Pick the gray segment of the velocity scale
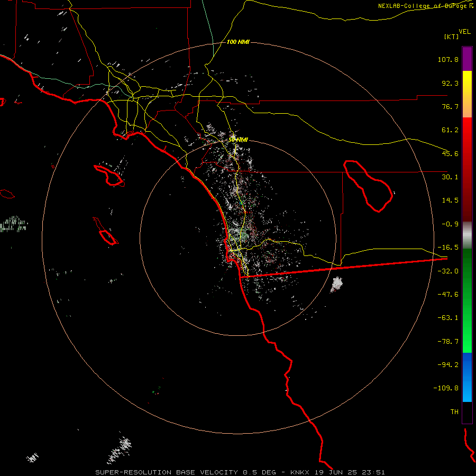 [x=467, y=235]
